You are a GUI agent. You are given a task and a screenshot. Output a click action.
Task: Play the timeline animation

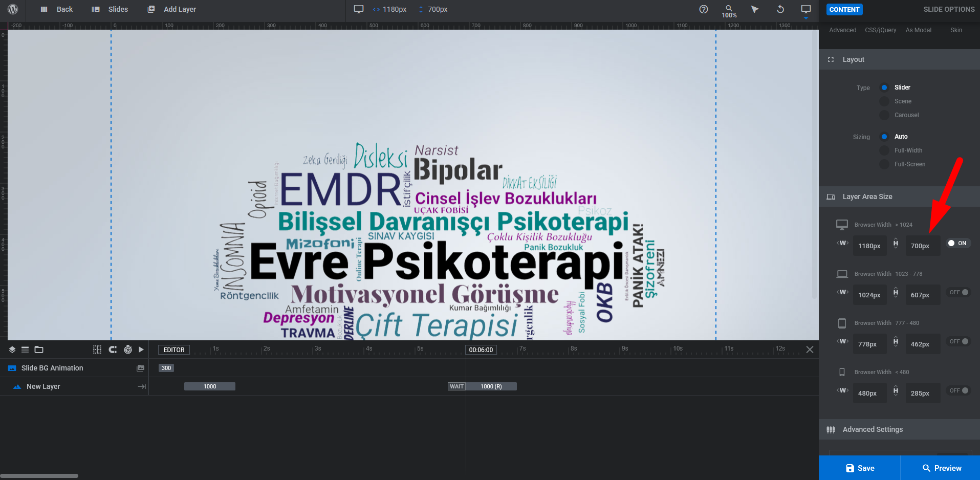pos(141,350)
